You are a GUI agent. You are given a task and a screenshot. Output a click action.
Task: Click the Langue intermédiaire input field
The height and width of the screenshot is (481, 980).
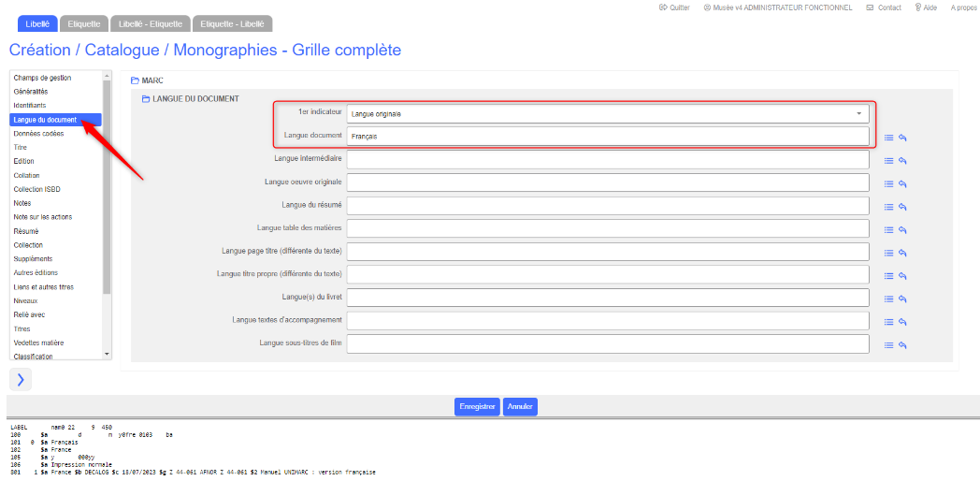pos(608,160)
